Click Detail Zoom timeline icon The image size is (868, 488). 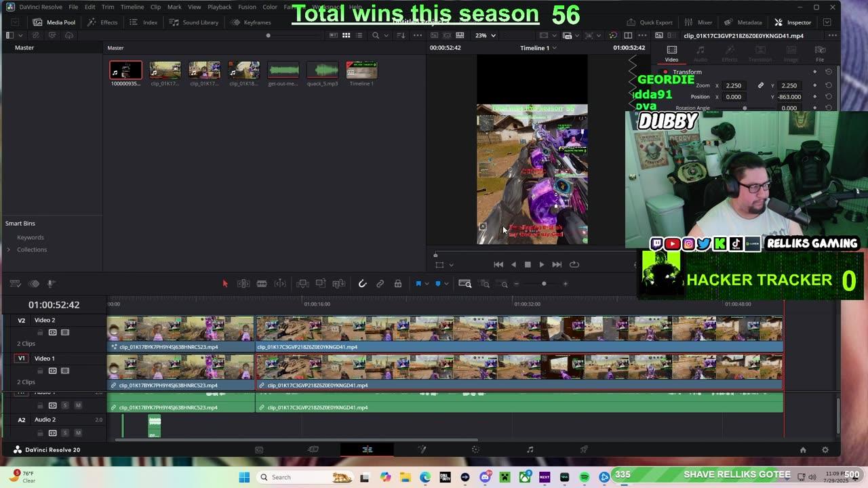(485, 284)
